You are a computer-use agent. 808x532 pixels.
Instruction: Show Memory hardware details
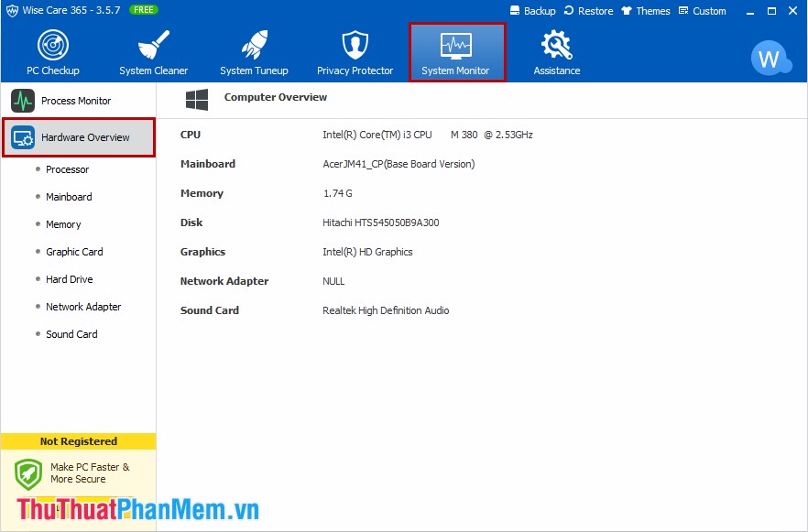pyautogui.click(x=63, y=224)
